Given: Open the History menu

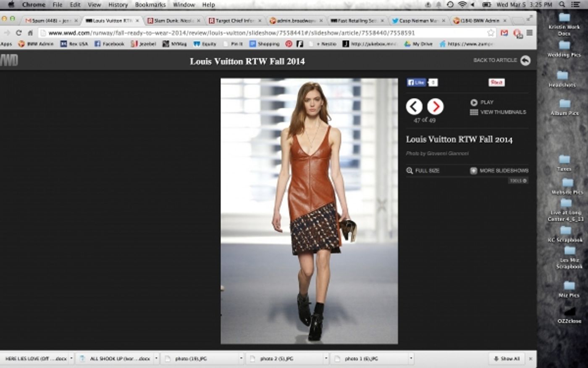Looking at the screenshot, I should 118,5.
